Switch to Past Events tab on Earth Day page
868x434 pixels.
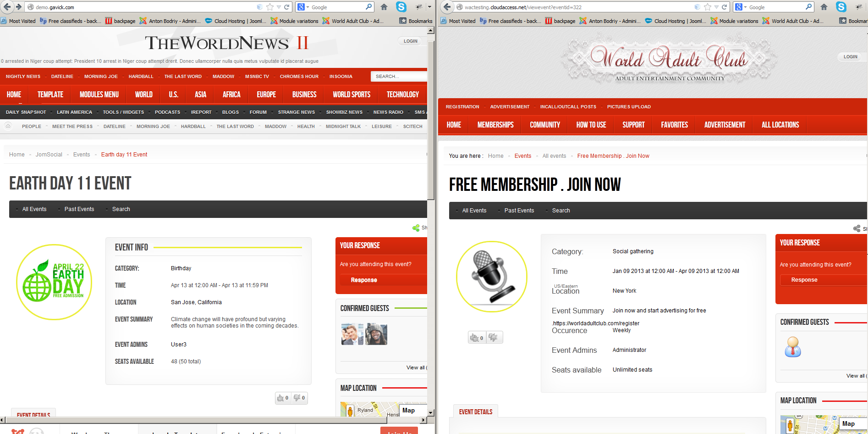pos(79,209)
